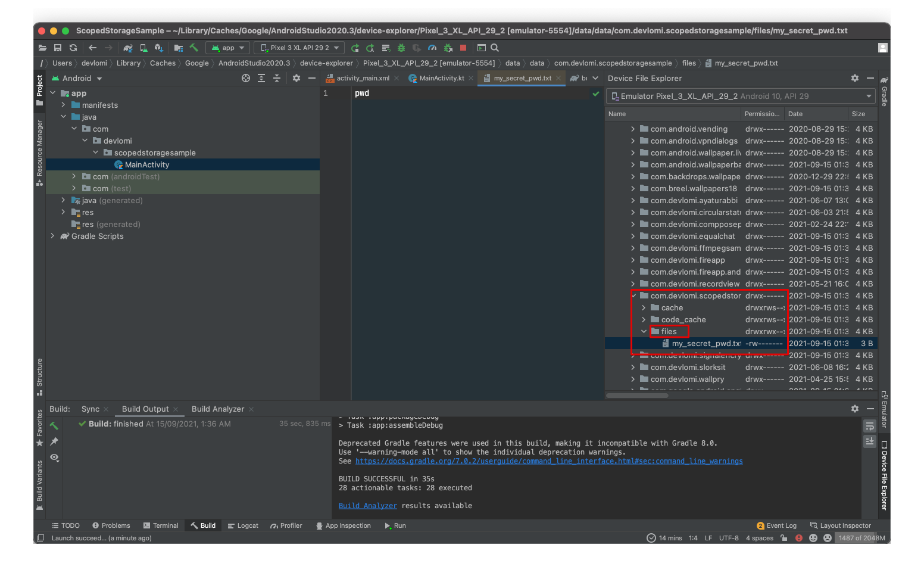Viewport: 924px width, 588px height.
Task: Click the Sync Project with Gradle Files icon
Action: [128, 48]
